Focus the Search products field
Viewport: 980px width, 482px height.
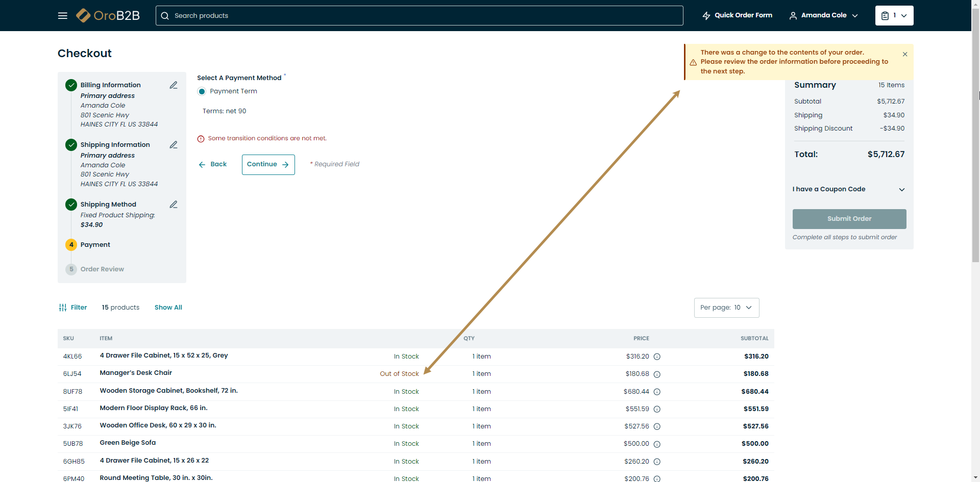click(x=419, y=16)
